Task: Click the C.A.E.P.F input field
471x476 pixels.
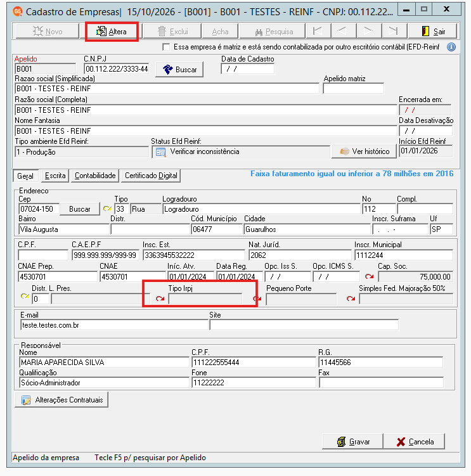Action: 105,255
